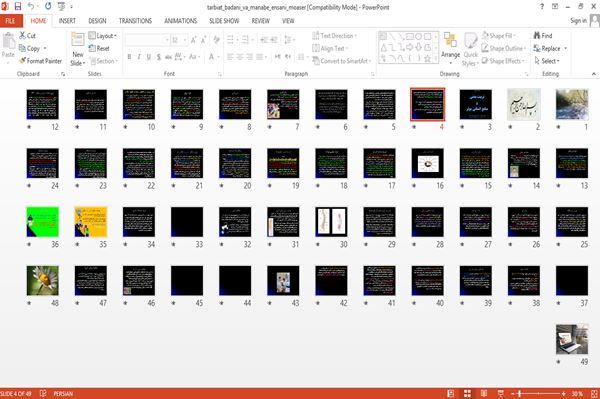The image size is (600, 399).
Task: Open Align Text dropdown
Action: click(x=330, y=48)
